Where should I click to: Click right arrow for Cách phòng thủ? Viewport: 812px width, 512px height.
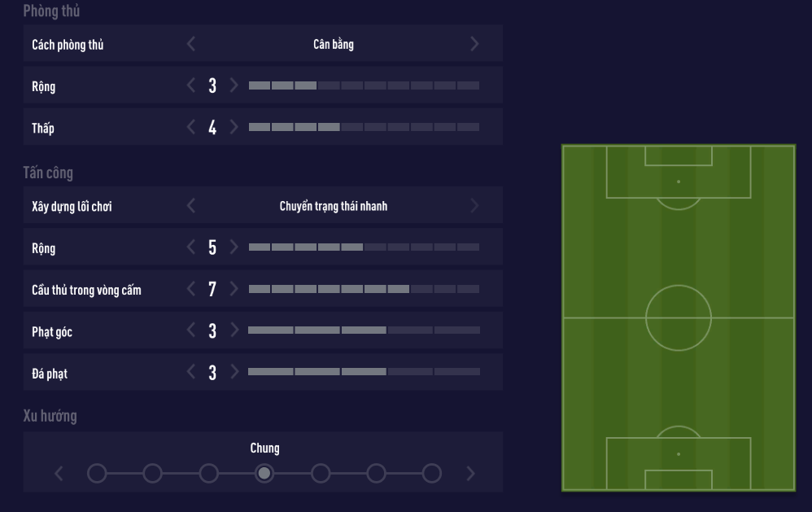pyautogui.click(x=475, y=44)
